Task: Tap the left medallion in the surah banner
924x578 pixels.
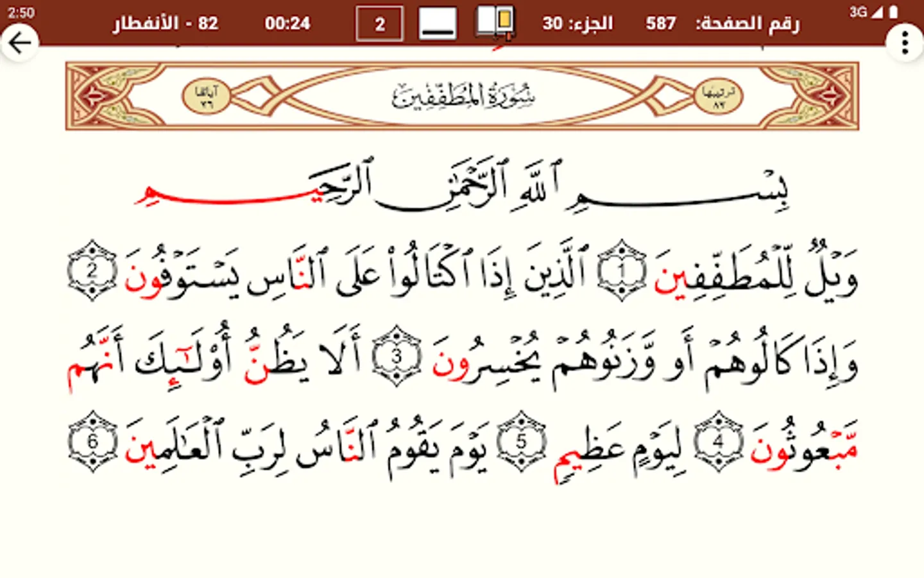Action: point(206,96)
